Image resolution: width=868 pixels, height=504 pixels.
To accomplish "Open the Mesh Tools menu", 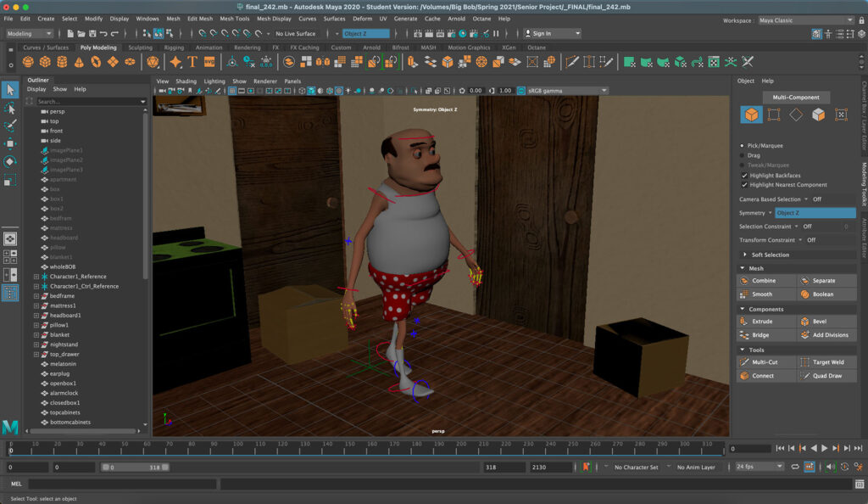I will click(x=234, y=19).
